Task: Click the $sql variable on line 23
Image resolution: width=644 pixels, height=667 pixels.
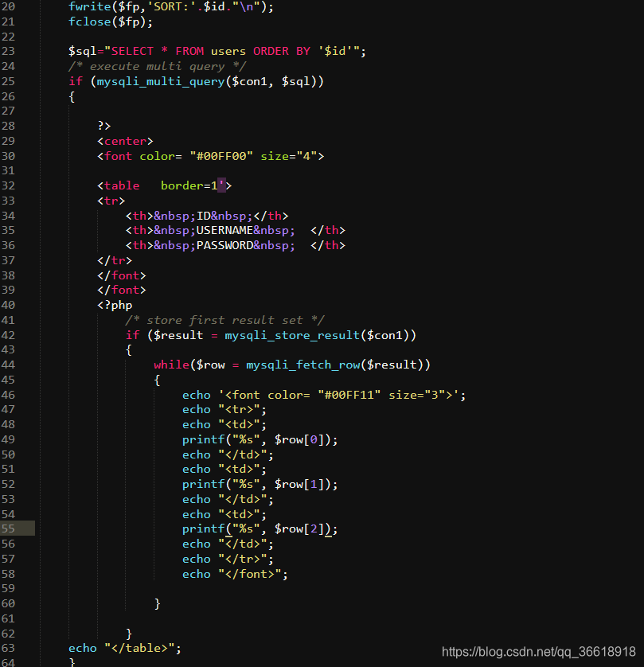Action: click(83, 52)
